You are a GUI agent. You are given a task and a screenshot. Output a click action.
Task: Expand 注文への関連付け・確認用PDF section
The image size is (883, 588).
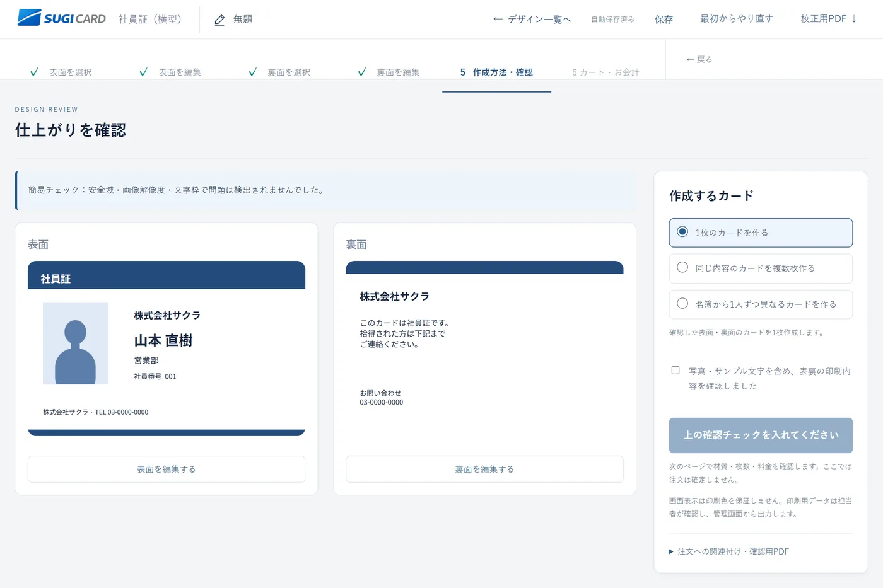[x=729, y=551]
